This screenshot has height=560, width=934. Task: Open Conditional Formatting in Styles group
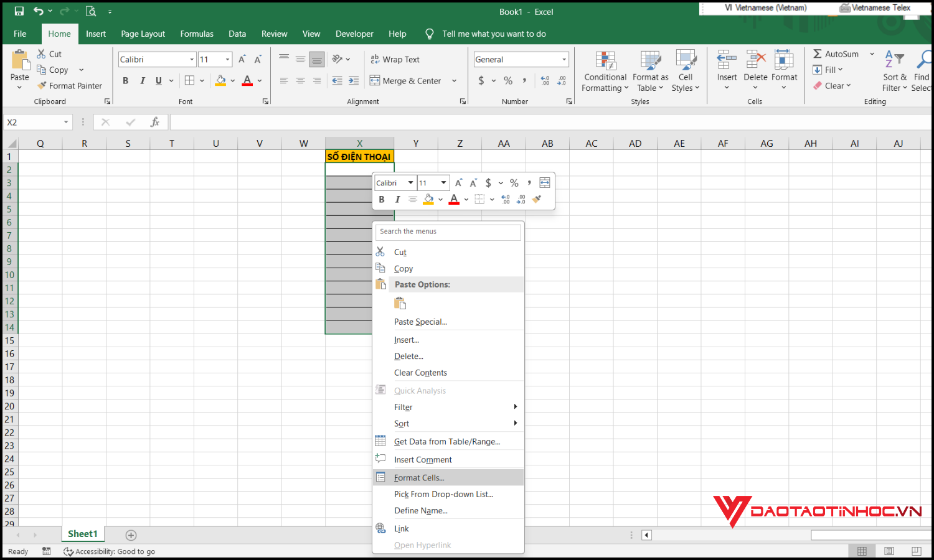[x=605, y=72]
